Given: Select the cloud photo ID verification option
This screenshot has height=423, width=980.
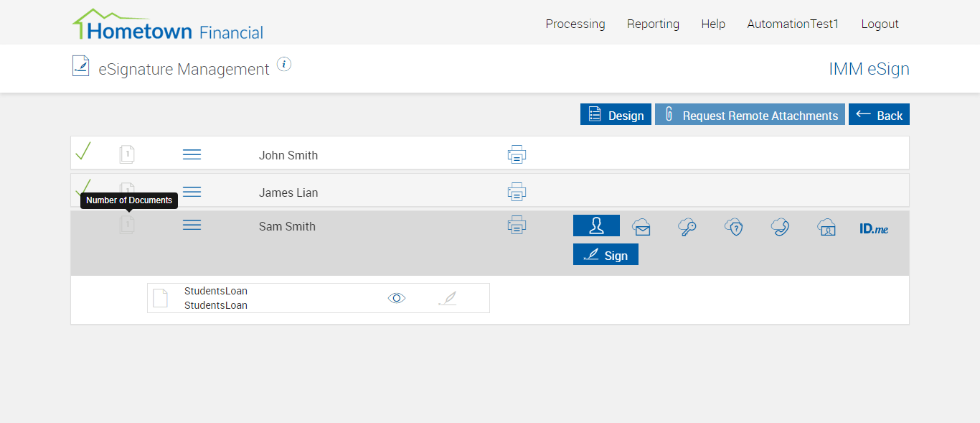Looking at the screenshot, I should [826, 228].
